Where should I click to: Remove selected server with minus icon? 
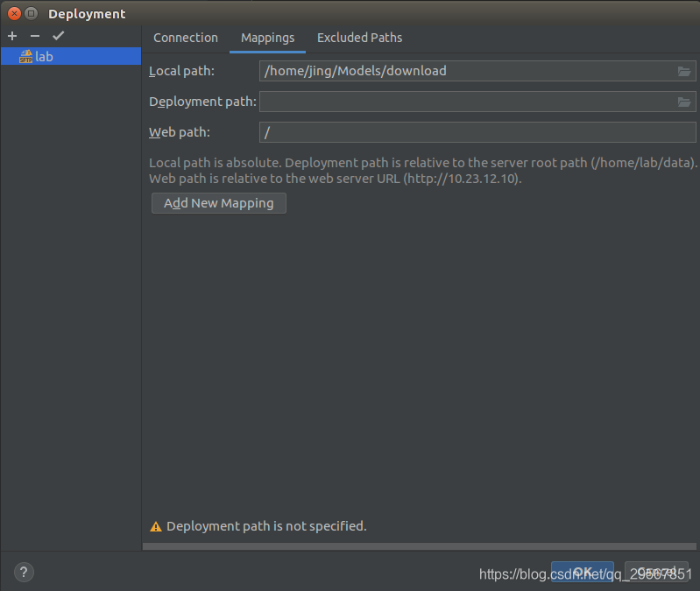35,36
